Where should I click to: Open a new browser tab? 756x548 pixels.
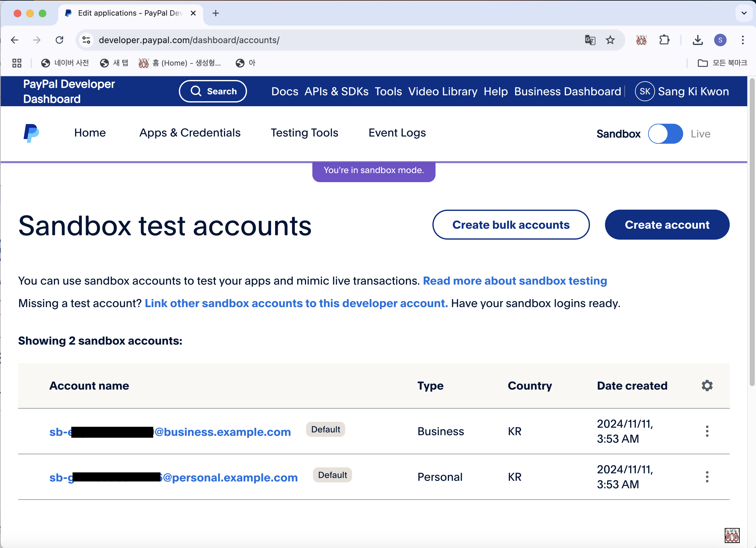pos(216,13)
